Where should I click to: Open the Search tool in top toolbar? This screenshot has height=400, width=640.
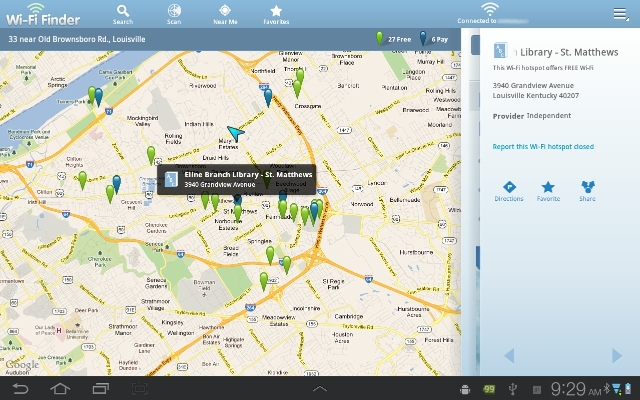(123, 15)
